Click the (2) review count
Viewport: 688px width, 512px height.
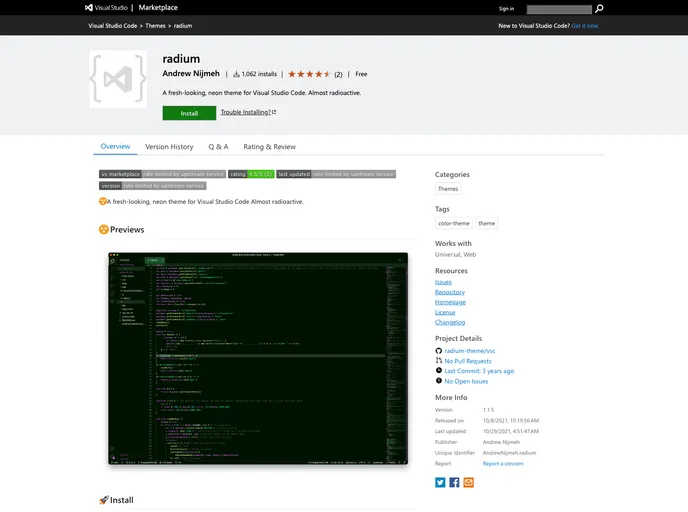point(338,74)
